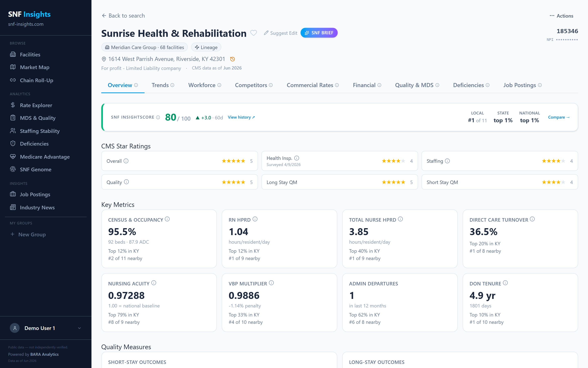Screen dimensions: 588x368
Task: Click the VBP Multiplier info icon
Action: 271,283
